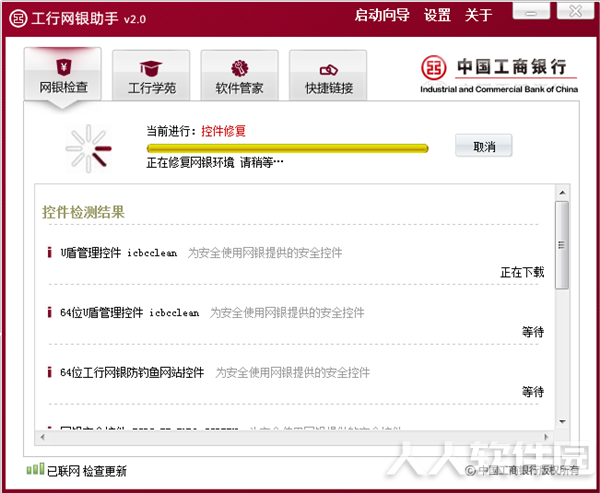
Task: Click the info icon beside U盾管理控件 icbcclean
Action: coord(49,252)
